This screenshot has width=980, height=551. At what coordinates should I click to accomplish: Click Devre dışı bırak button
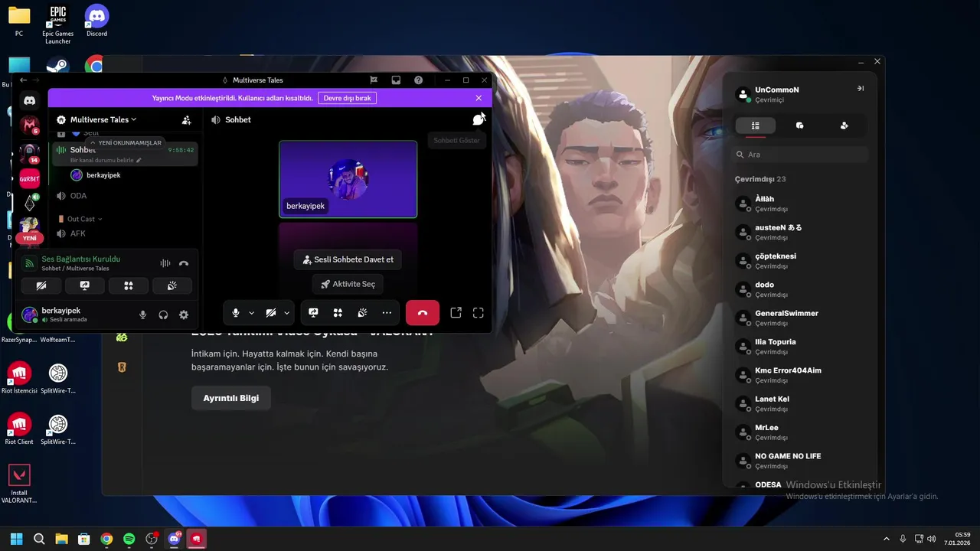348,98
